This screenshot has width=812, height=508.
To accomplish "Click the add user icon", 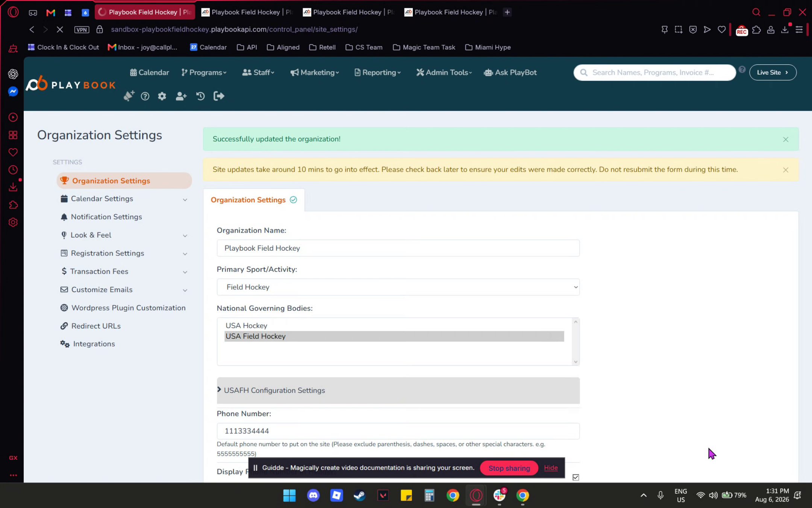I will 181,96.
